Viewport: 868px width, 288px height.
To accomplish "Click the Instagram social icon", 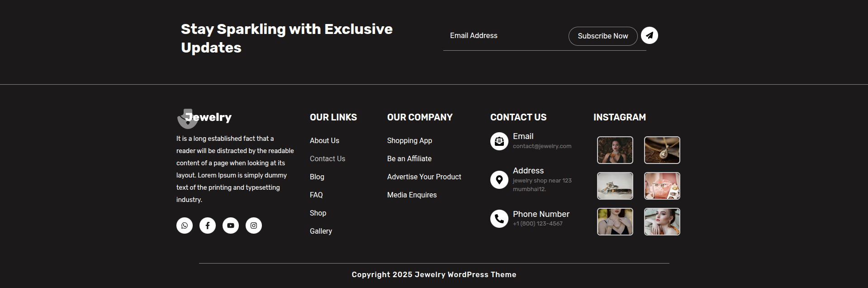I will point(254,226).
